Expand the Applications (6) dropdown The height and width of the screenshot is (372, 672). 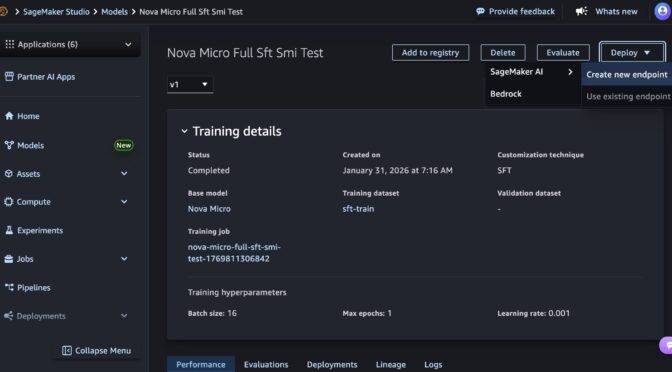[70, 44]
